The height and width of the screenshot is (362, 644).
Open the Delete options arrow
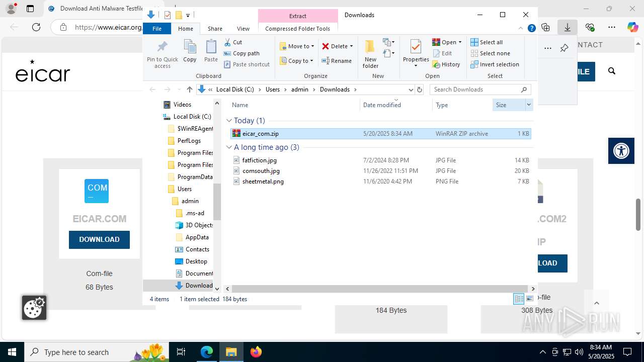[351, 46]
